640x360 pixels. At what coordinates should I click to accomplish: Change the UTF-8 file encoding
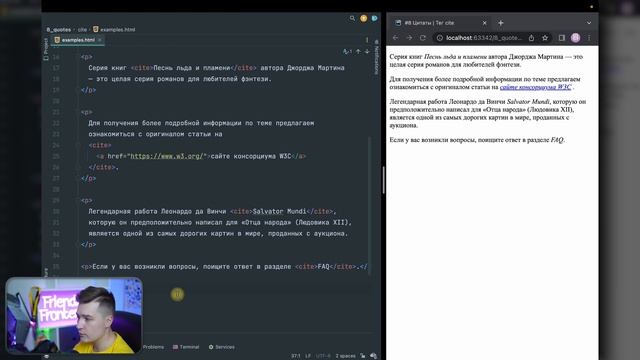click(x=323, y=356)
